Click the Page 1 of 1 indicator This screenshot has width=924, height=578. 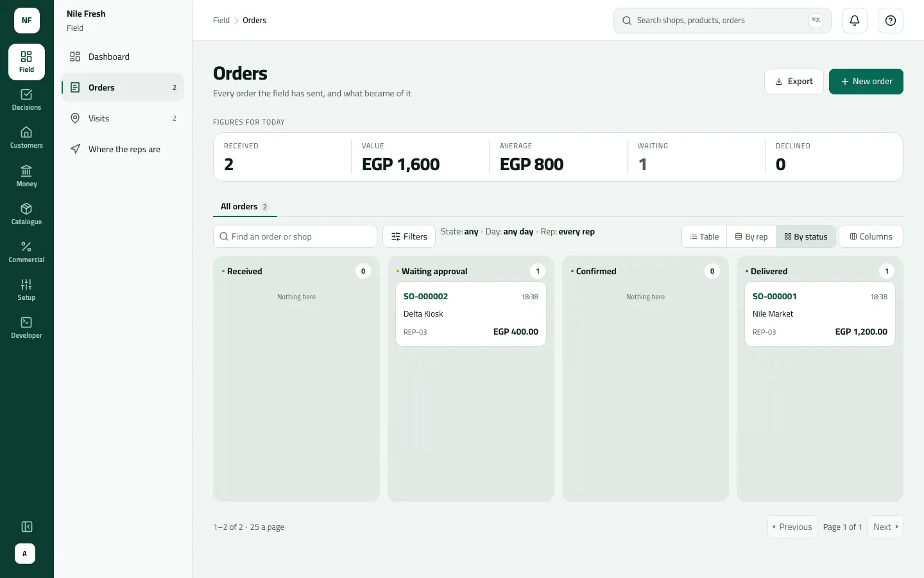(843, 527)
